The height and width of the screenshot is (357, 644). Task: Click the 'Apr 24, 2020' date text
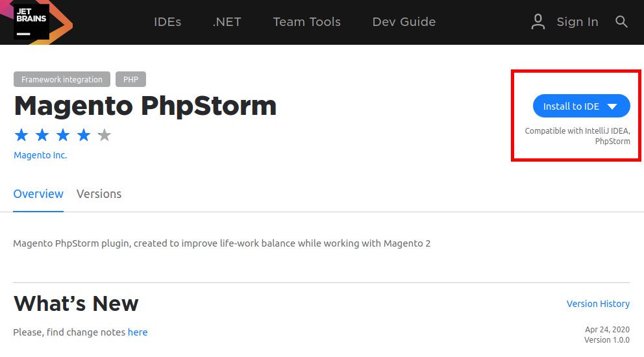coord(607,330)
